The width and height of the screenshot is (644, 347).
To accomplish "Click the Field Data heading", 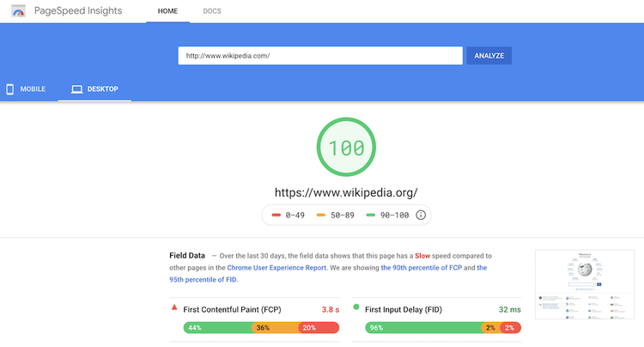I will 187,255.
